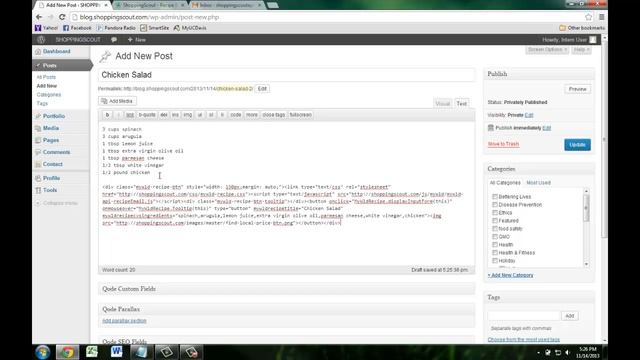Open Tags submenu link
This screenshot has height=360, width=640.
42,104
